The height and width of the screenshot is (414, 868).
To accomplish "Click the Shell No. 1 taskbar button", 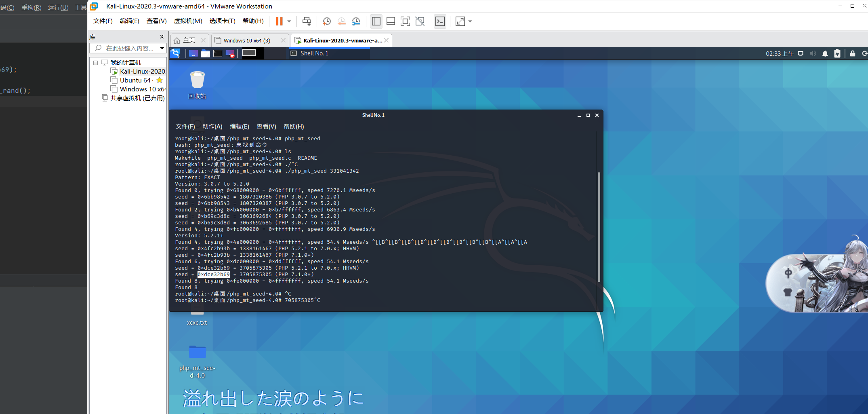I will [329, 53].
